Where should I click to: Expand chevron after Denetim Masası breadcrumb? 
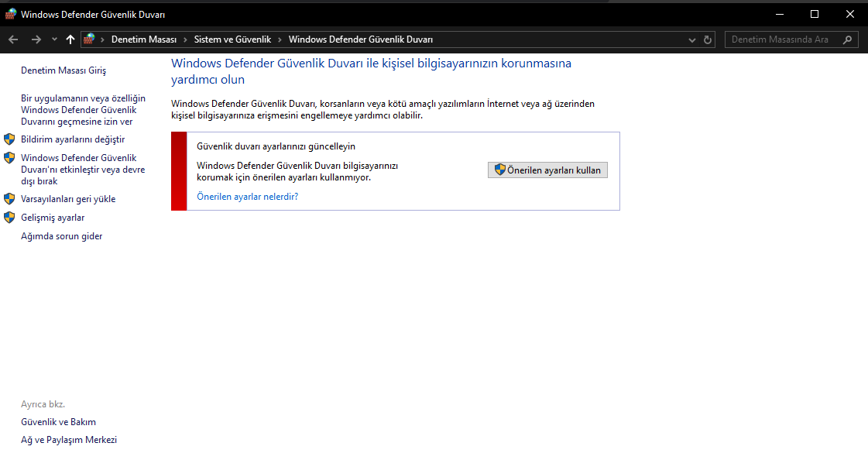pyautogui.click(x=185, y=39)
